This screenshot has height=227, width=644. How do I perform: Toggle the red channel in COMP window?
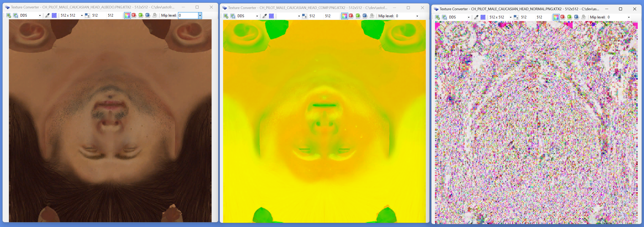(351, 16)
